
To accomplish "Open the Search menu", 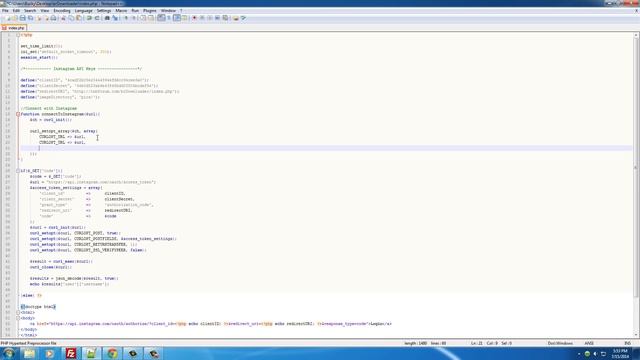I will pos(30,11).
